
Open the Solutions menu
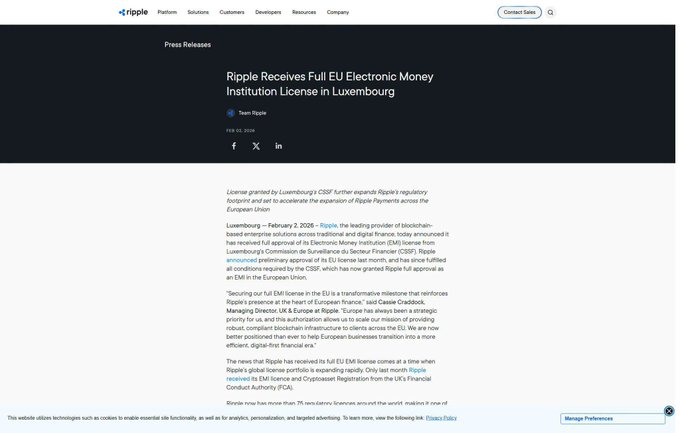coord(198,13)
